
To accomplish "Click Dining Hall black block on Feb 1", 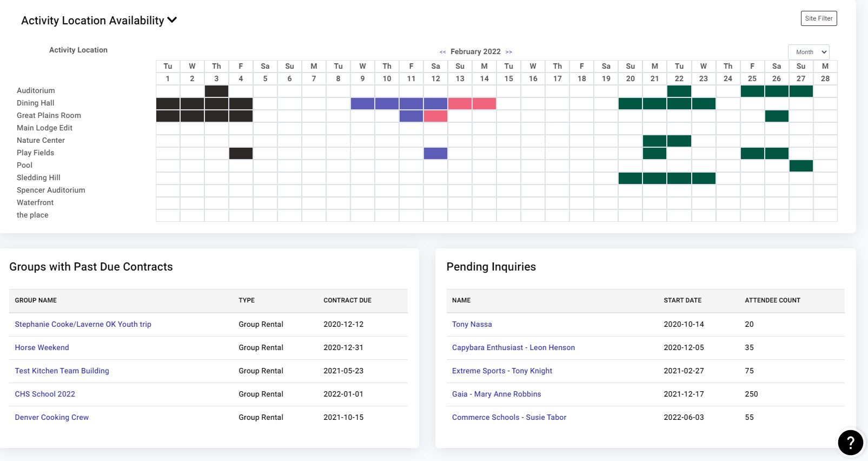I will tap(168, 103).
